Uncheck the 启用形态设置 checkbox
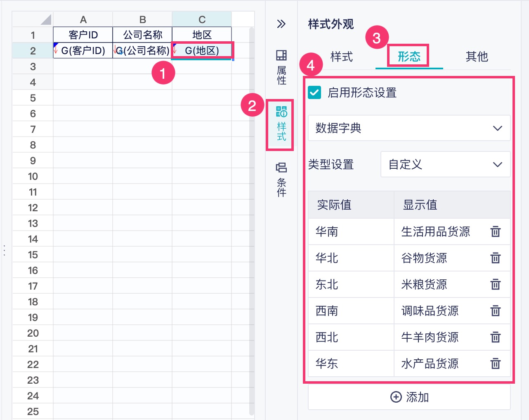This screenshot has width=529, height=420. 314,93
